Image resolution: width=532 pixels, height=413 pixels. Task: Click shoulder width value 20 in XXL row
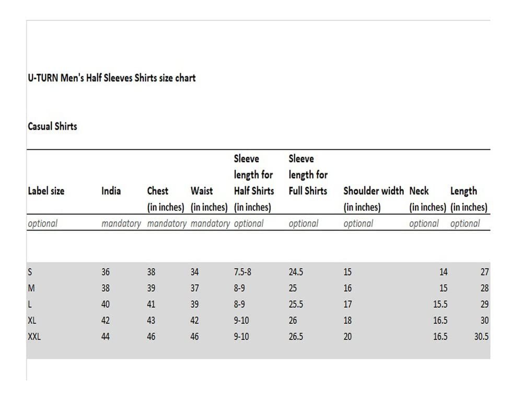pos(348,337)
